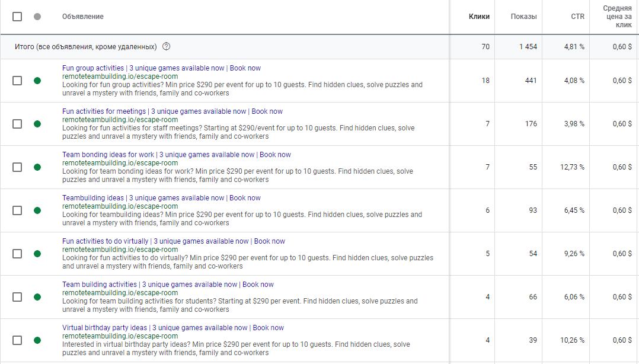Sort by 'Средняя цена за клик' column header

(x=618, y=17)
